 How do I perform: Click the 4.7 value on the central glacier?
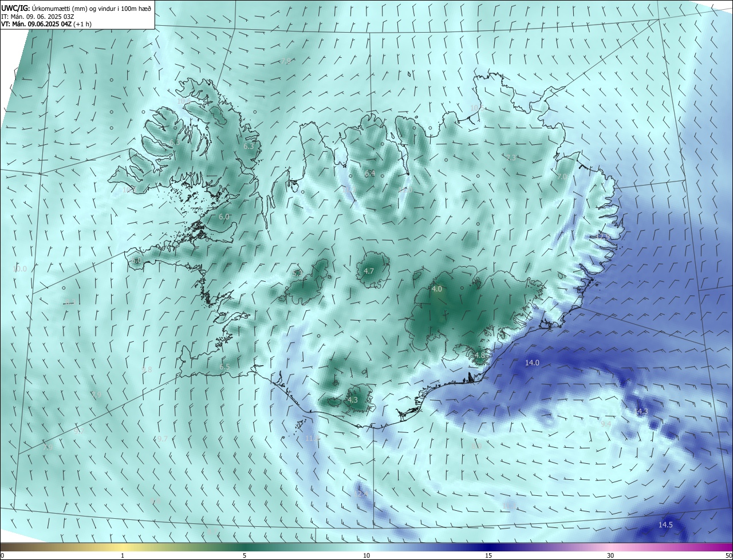pyautogui.click(x=369, y=271)
